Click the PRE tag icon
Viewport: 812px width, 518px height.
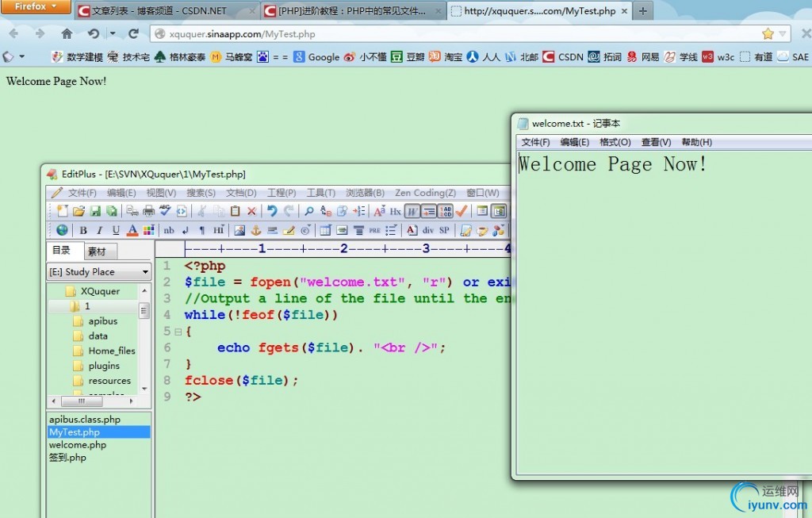[375, 231]
